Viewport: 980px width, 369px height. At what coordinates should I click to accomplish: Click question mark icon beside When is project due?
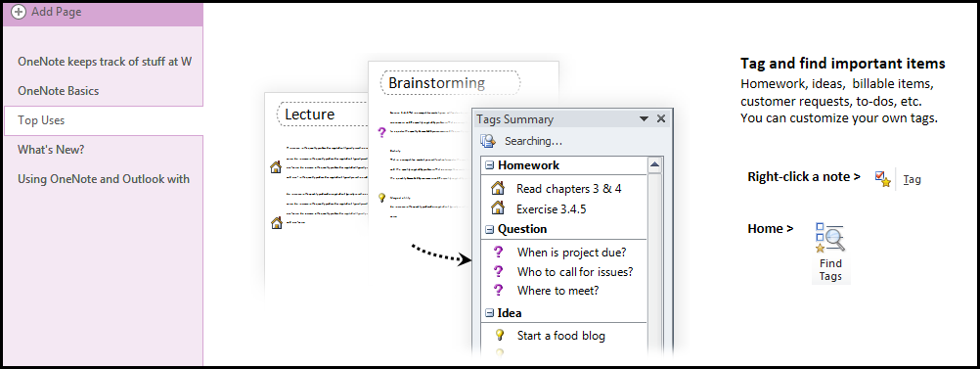[498, 253]
